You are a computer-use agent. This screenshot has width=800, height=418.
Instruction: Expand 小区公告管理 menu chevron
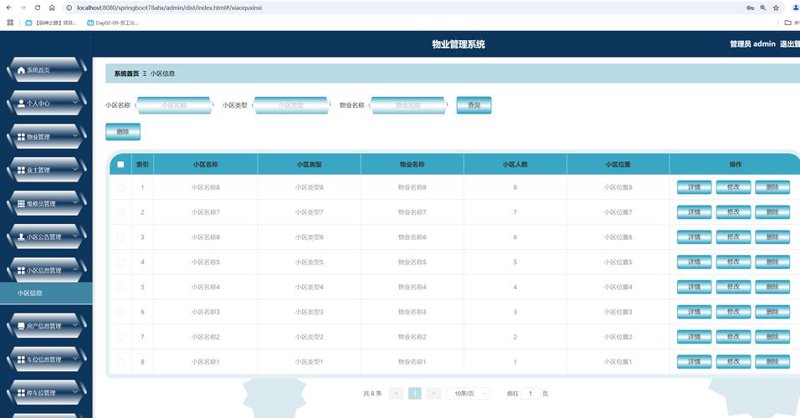point(75,236)
